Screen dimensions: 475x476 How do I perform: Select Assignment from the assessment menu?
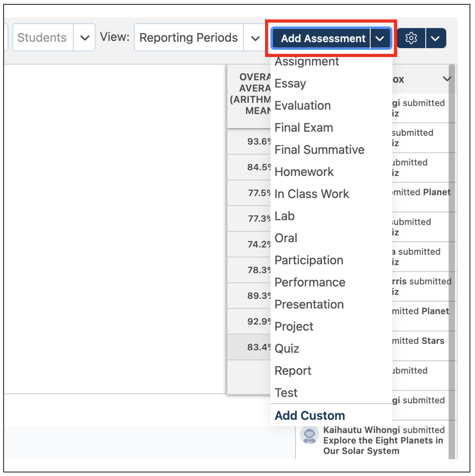point(306,61)
